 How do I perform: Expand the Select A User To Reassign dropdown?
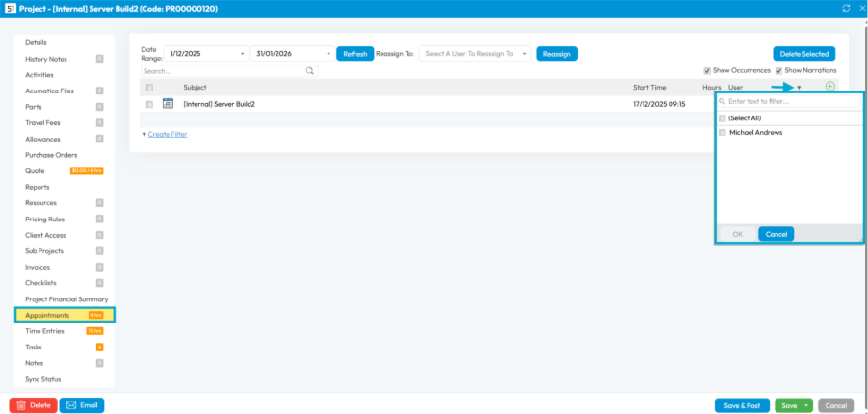(524, 54)
